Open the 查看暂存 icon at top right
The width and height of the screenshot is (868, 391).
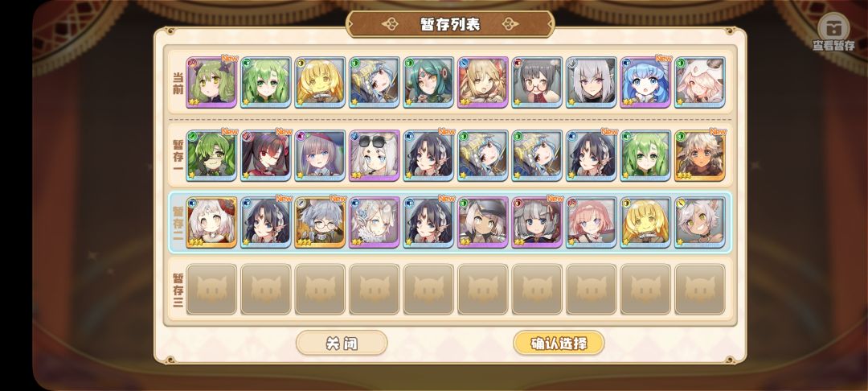tap(833, 31)
